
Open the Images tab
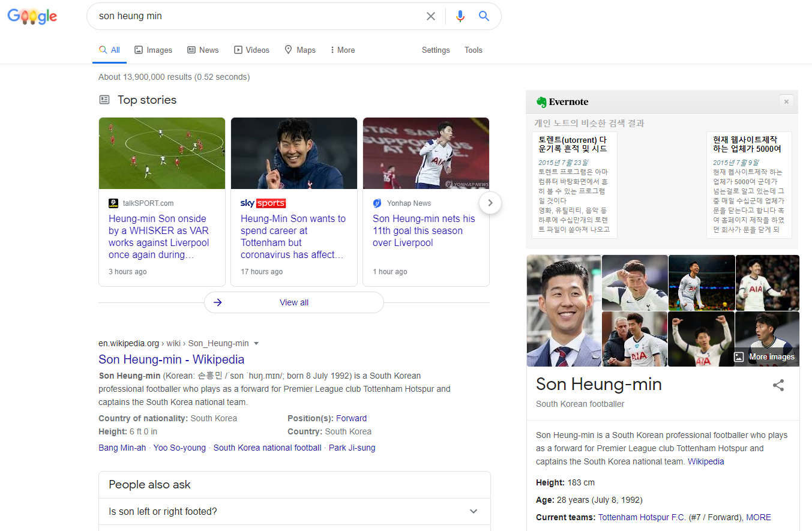153,50
